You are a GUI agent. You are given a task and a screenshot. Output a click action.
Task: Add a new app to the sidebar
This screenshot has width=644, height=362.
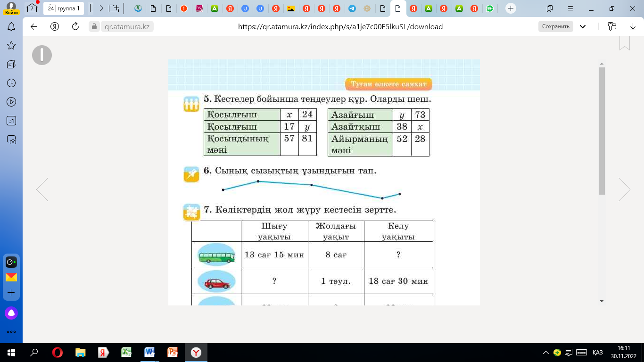pyautogui.click(x=11, y=292)
